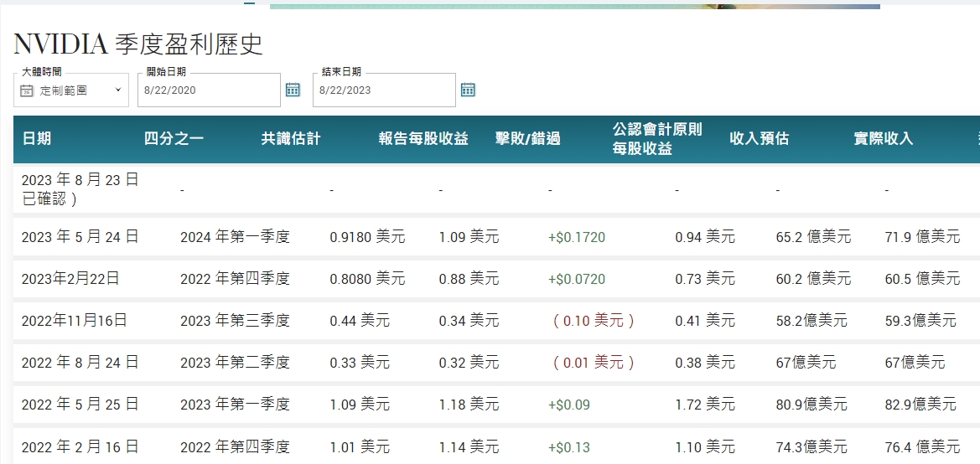The image size is (980, 464).
Task: Click reported EPS 0.32 美元
Action: [x=469, y=363]
